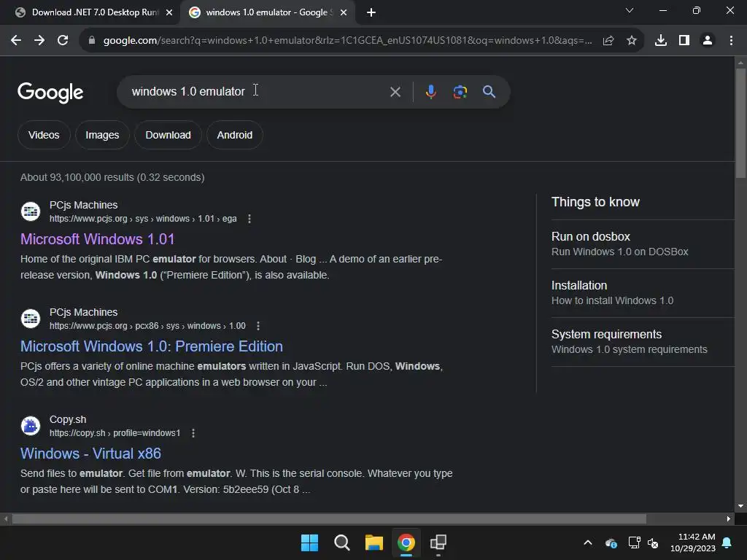Open Run on dosbox topic
Viewport: 747px width, 560px height.
[x=642, y=244]
